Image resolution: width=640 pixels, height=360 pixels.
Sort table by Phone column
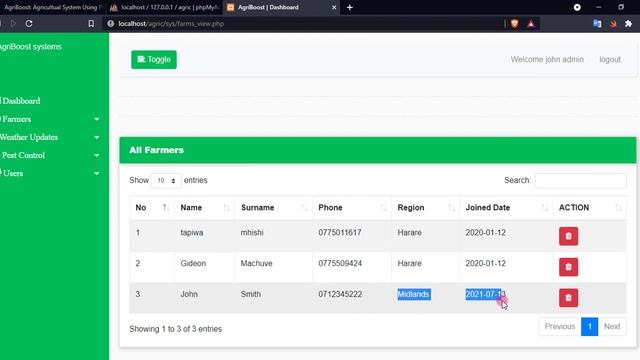352,208
